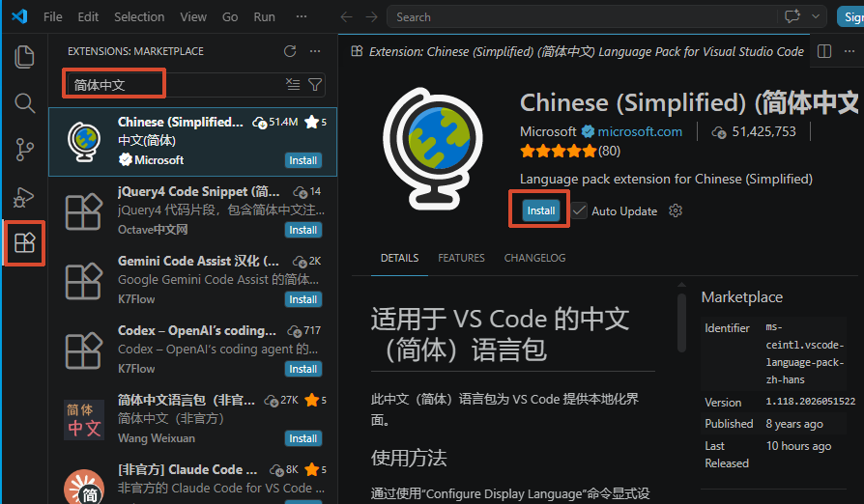Install the extension from the details page

click(541, 210)
